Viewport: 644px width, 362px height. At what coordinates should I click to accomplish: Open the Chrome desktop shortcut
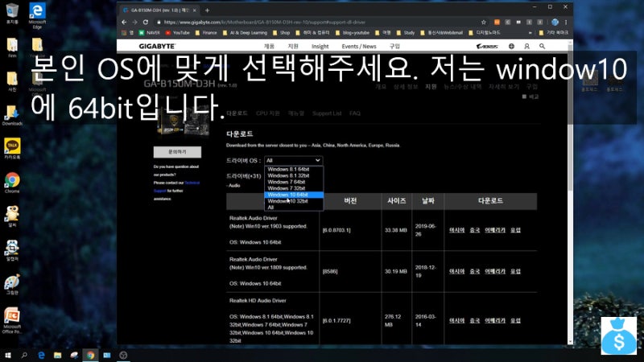(12, 183)
